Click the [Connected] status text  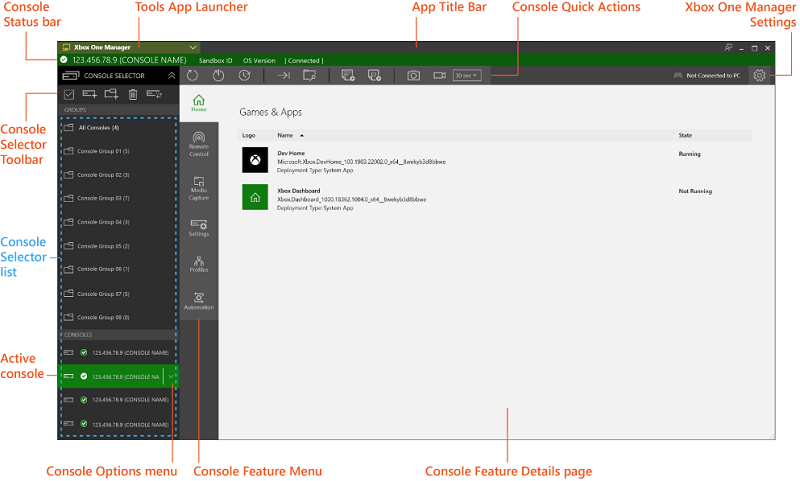tap(304, 60)
